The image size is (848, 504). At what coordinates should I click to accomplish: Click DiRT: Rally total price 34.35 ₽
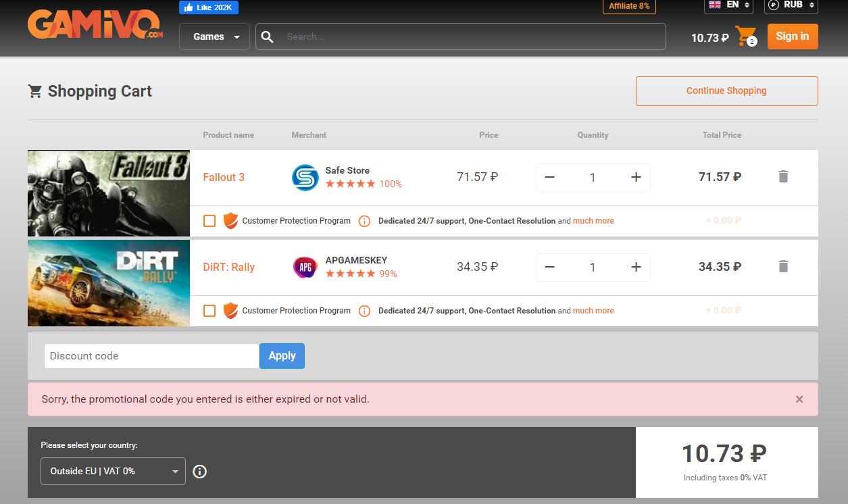point(720,267)
